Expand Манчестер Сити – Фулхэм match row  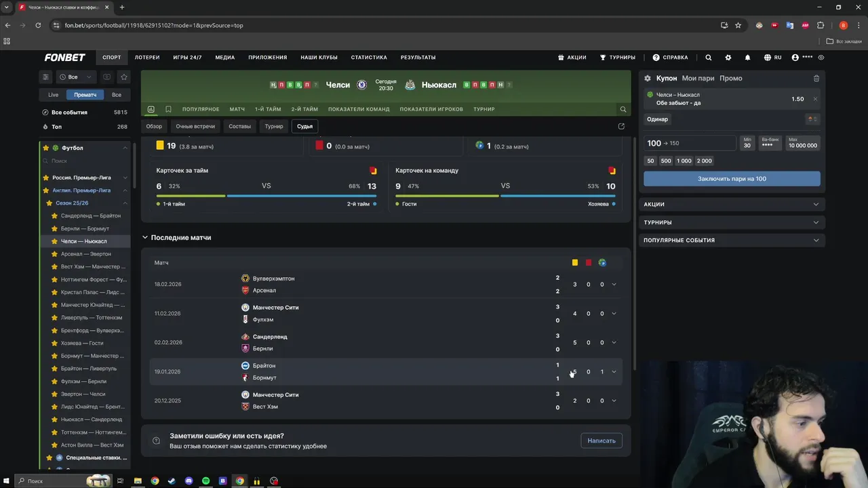[x=614, y=314]
